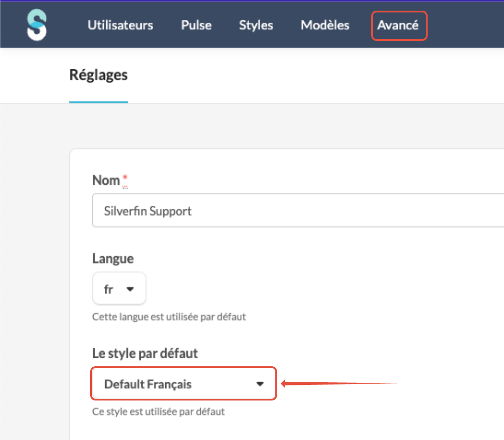504x440 pixels.
Task: Click the hint text under the style dropdown
Action: click(158, 412)
